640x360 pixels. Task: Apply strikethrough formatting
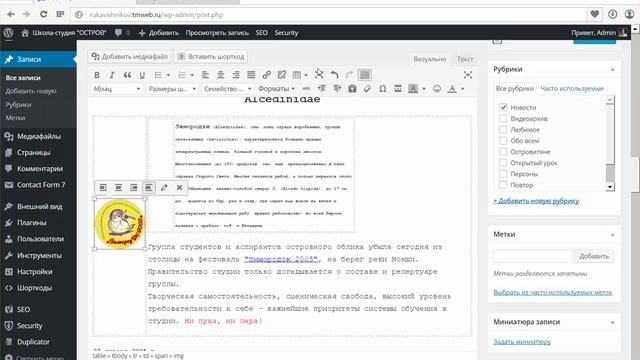tap(306, 89)
